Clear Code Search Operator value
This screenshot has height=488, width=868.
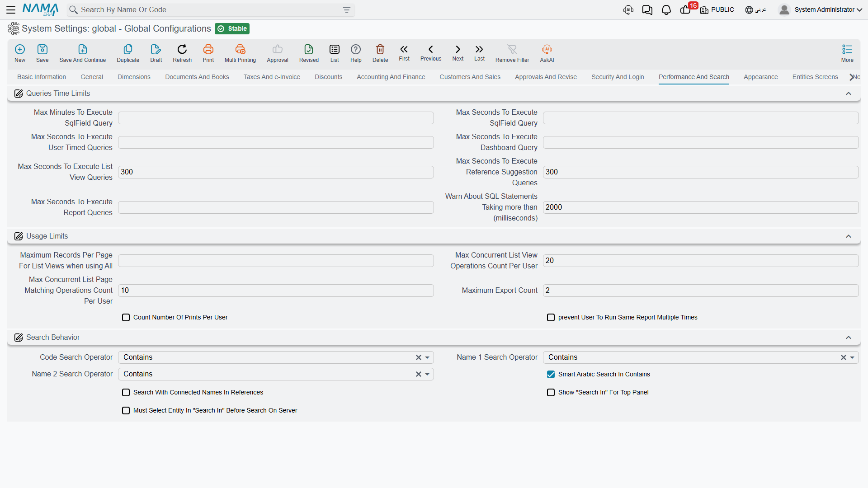click(419, 357)
